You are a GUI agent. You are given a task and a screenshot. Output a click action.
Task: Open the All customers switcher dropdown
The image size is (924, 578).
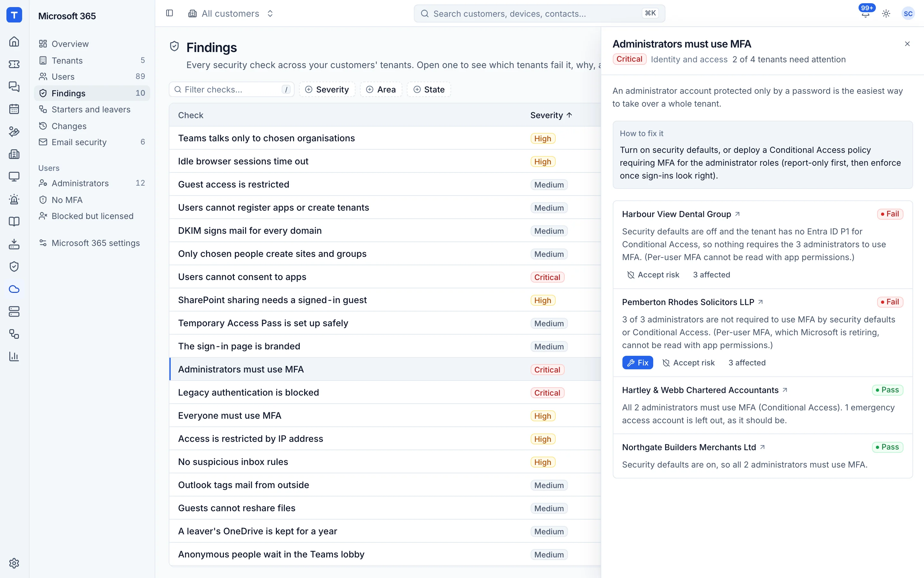coord(231,13)
